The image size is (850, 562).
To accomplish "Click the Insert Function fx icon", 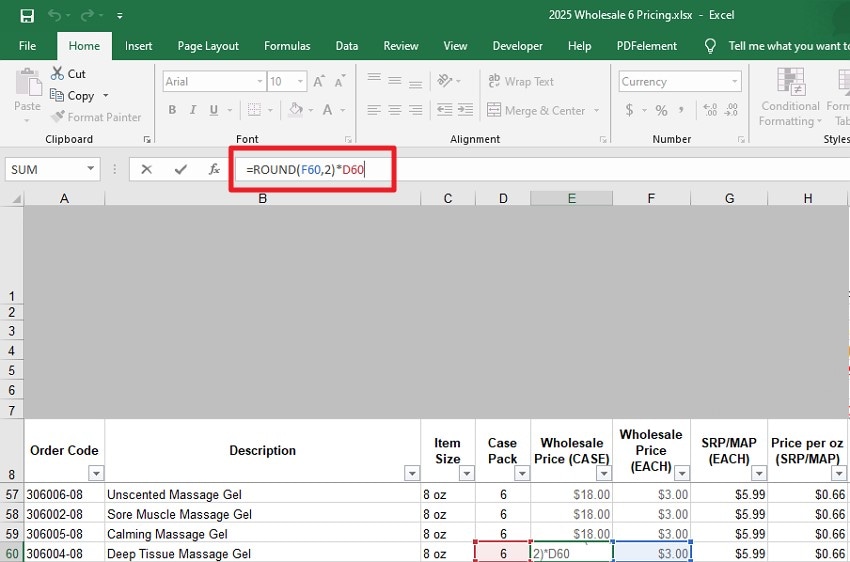I will click(x=214, y=170).
